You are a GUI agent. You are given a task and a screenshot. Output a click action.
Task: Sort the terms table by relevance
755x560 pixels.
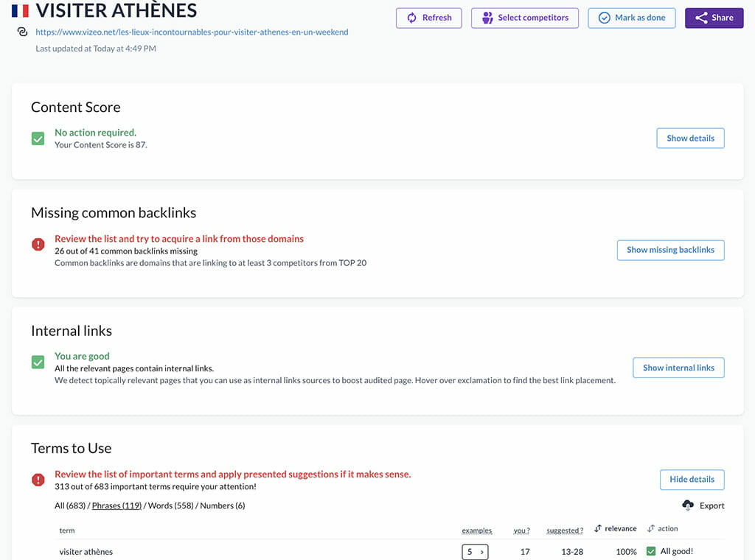click(x=616, y=528)
